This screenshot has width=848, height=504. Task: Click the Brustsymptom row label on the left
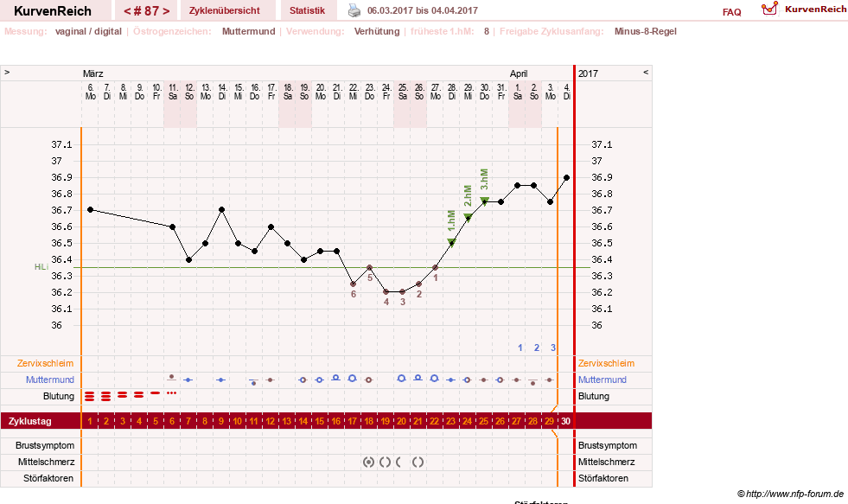(45, 445)
